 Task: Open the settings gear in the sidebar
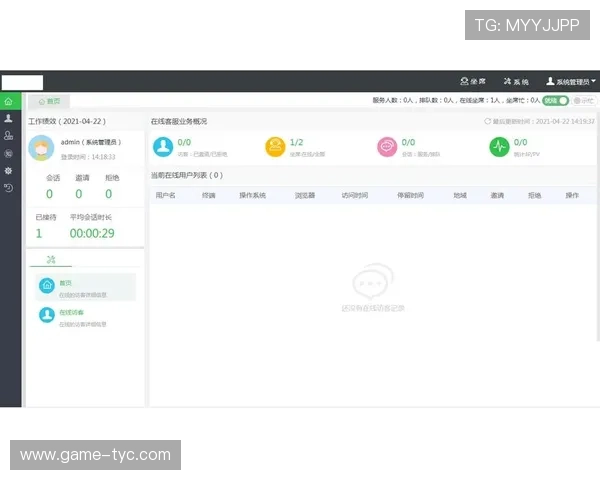pos(8,171)
